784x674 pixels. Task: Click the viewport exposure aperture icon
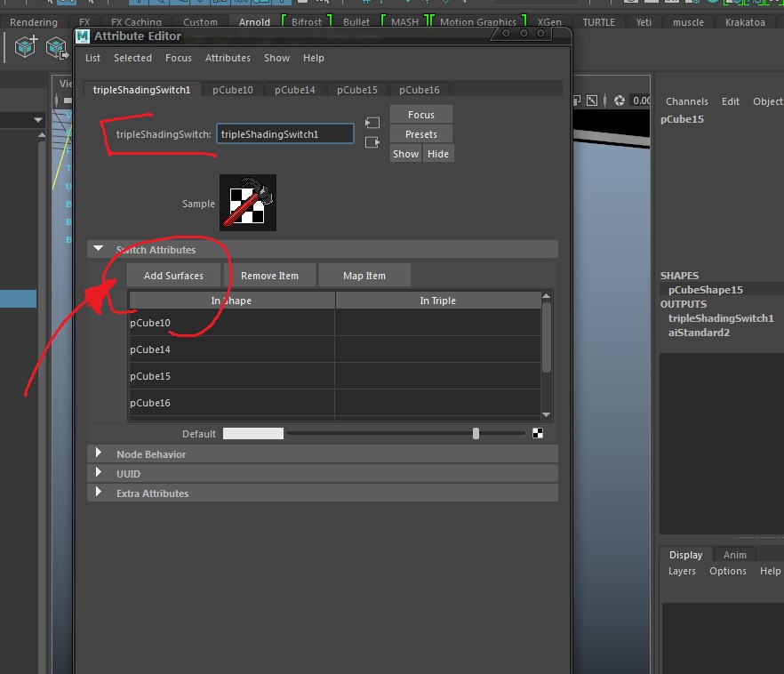point(619,100)
